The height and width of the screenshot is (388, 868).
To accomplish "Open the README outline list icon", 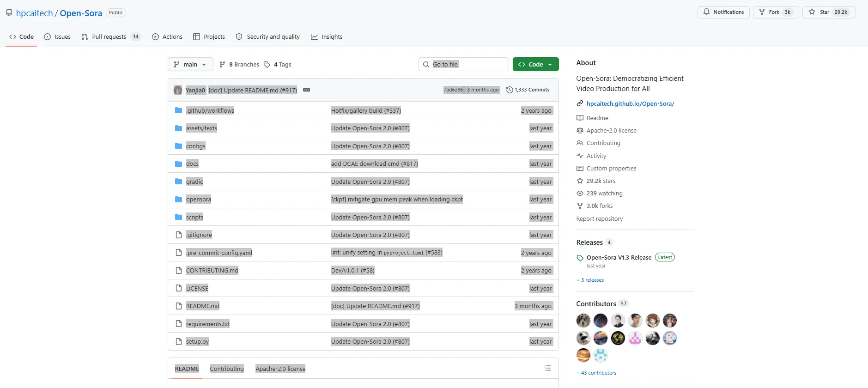I will (x=547, y=368).
